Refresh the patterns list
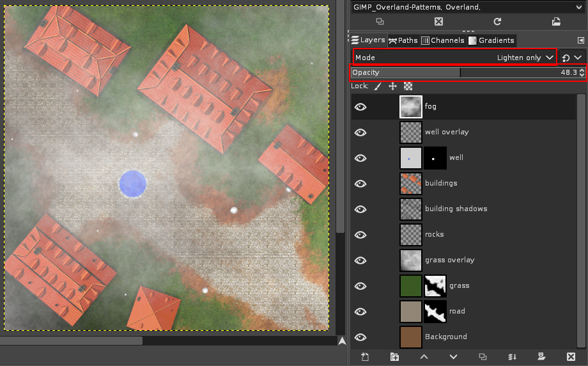The width and height of the screenshot is (588, 366). pos(497,21)
